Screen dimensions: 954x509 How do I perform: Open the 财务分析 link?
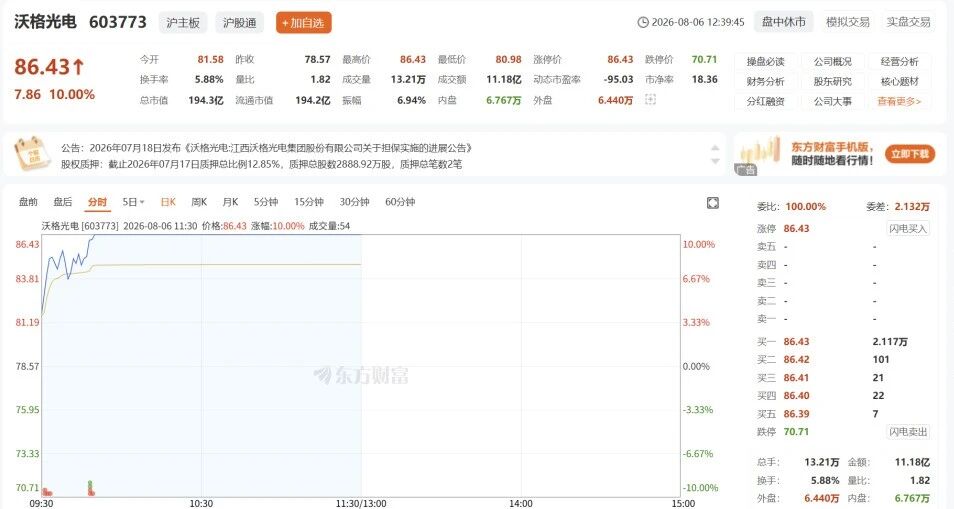[765, 81]
